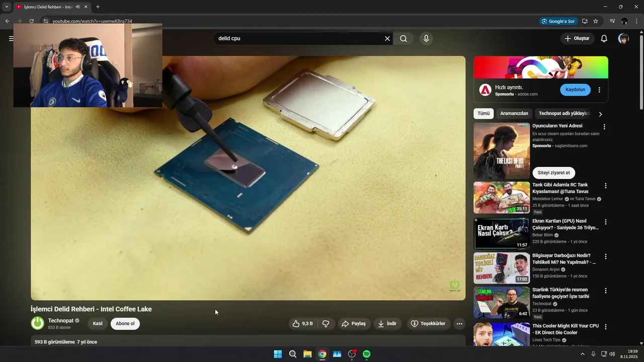Open the Chrome profile avatar
The width and height of the screenshot is (644, 362).
point(624,21)
